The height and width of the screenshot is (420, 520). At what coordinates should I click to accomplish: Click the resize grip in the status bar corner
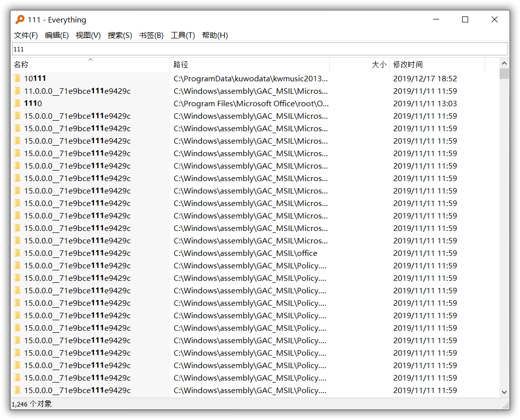point(506,406)
